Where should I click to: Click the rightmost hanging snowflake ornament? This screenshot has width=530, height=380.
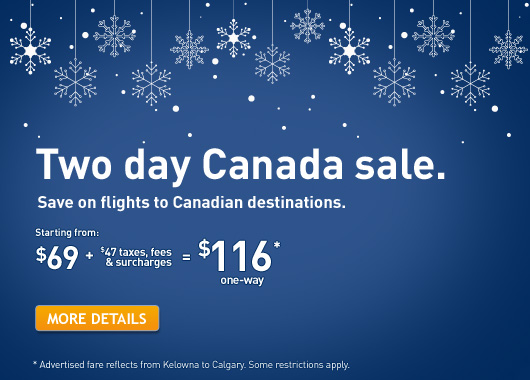coord(508,50)
